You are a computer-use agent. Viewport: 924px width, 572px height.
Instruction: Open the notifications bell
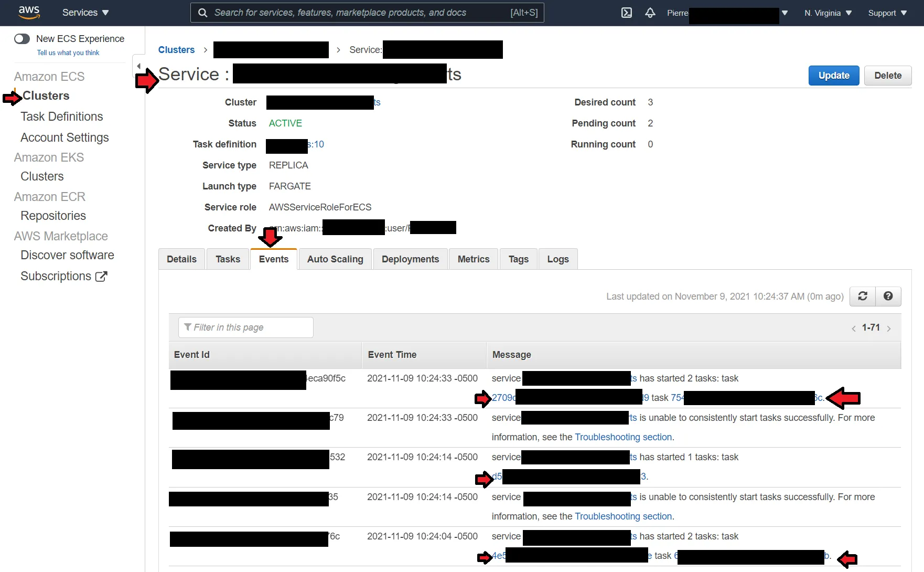pyautogui.click(x=650, y=13)
